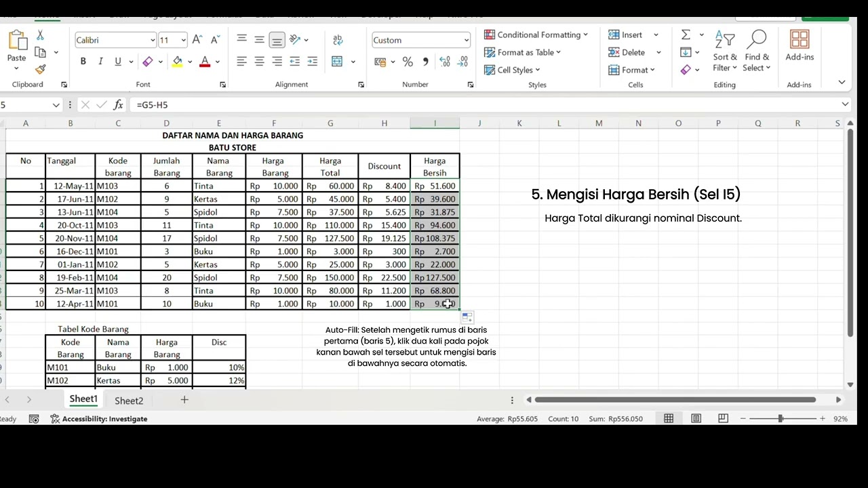The image size is (868, 488).
Task: Align text right
Action: pyautogui.click(x=277, y=62)
